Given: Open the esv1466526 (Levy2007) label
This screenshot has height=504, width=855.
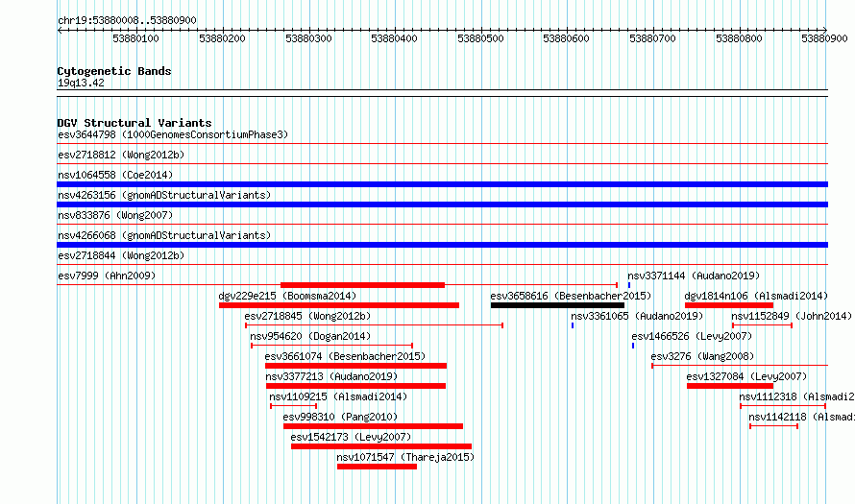Looking at the screenshot, I should click(692, 336).
